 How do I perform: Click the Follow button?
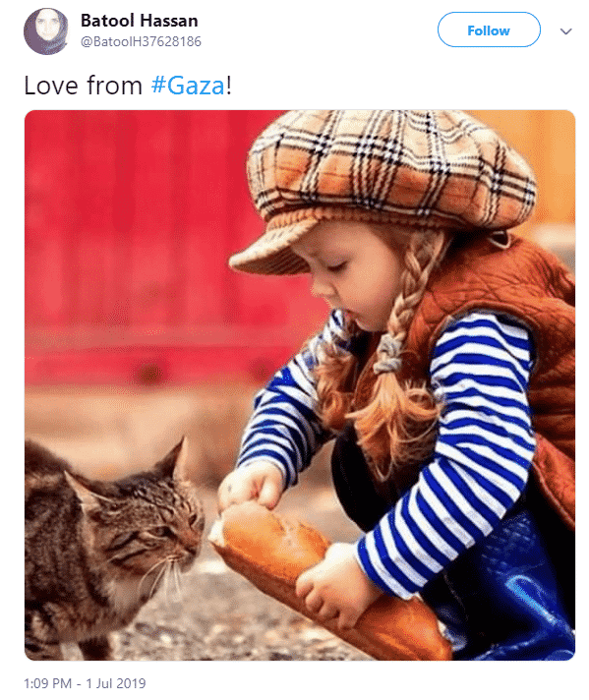(489, 29)
